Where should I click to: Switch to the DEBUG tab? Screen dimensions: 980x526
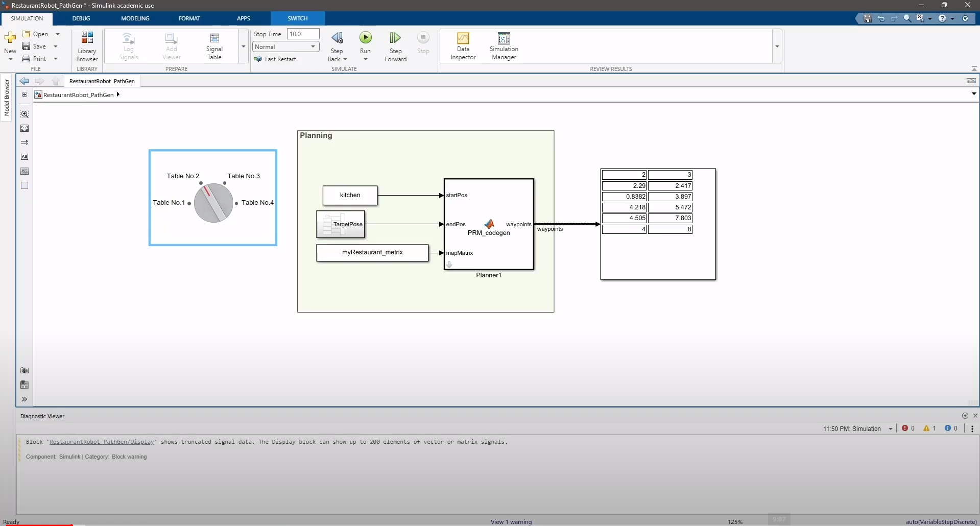pyautogui.click(x=81, y=18)
